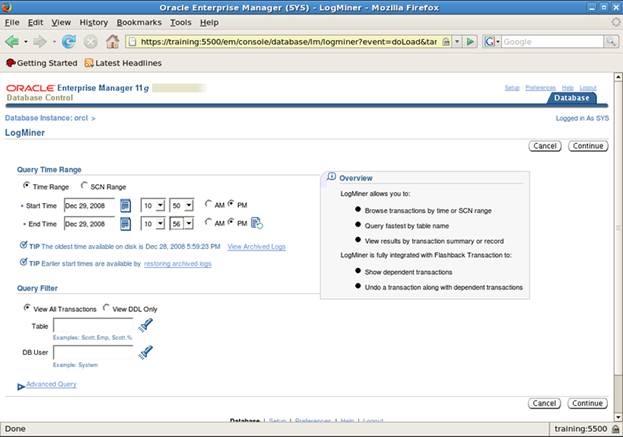Screen dimensions: 623x437
Task: Open the Latest Headlines feed bookmark
Action: [123, 63]
